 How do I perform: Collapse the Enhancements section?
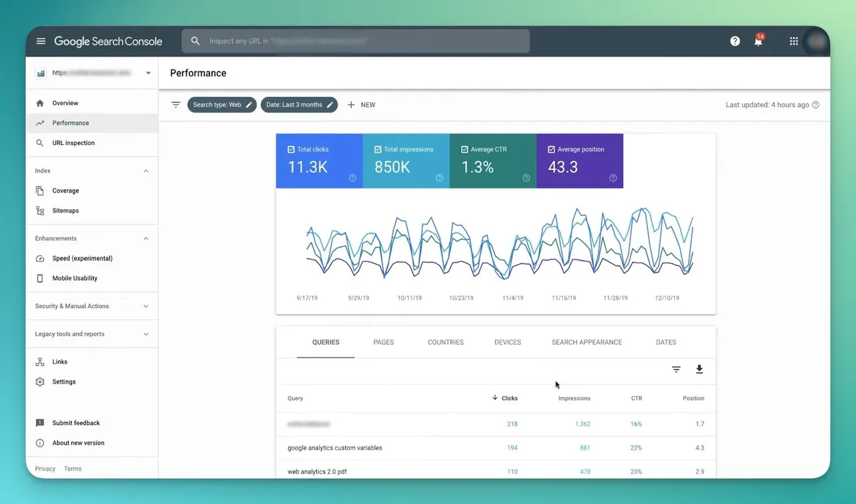[146, 239]
